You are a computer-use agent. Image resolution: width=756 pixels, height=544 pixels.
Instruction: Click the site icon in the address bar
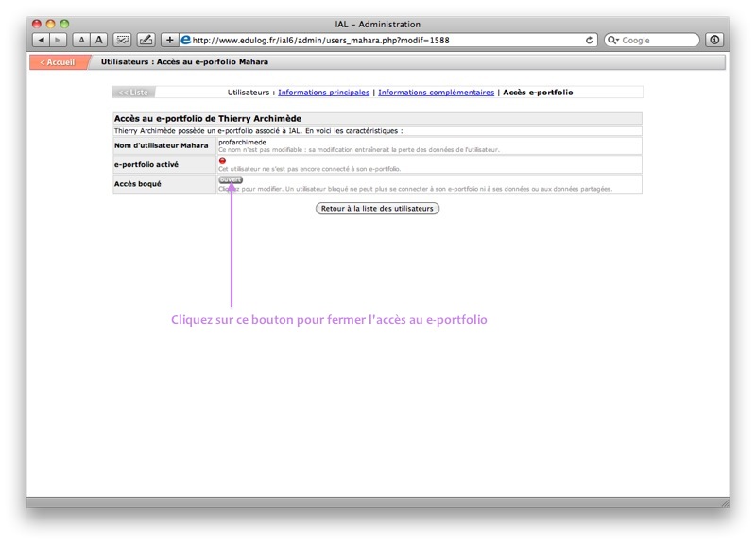(x=186, y=40)
